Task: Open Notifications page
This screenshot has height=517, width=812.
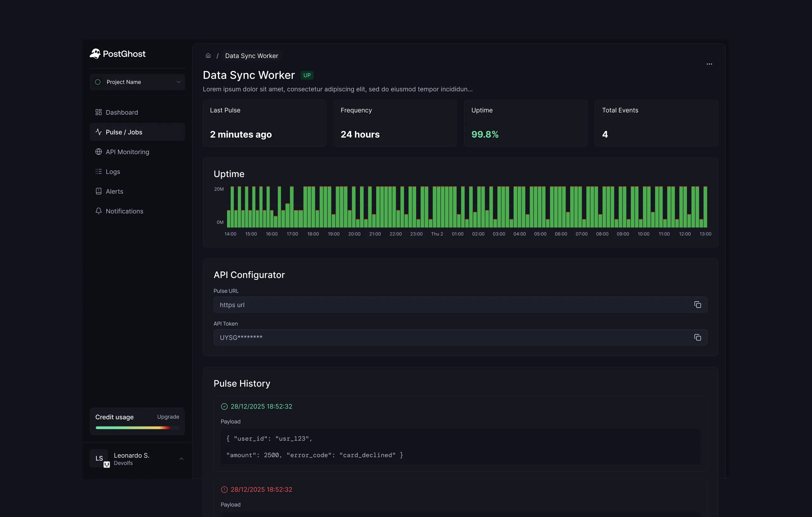Action: [x=137, y=211]
